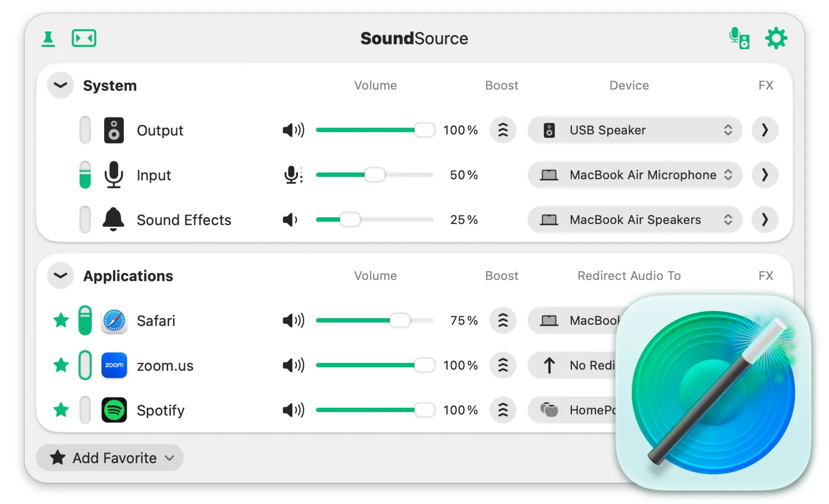Viewport: 829px width, 504px height.
Task: Toggle the zoom.us level meter indicator
Action: tap(85, 366)
